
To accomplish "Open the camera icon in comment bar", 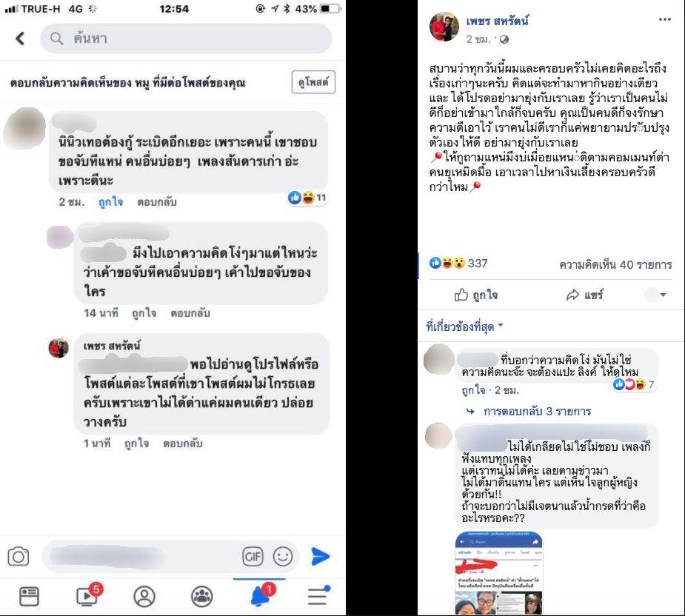I will point(19,557).
